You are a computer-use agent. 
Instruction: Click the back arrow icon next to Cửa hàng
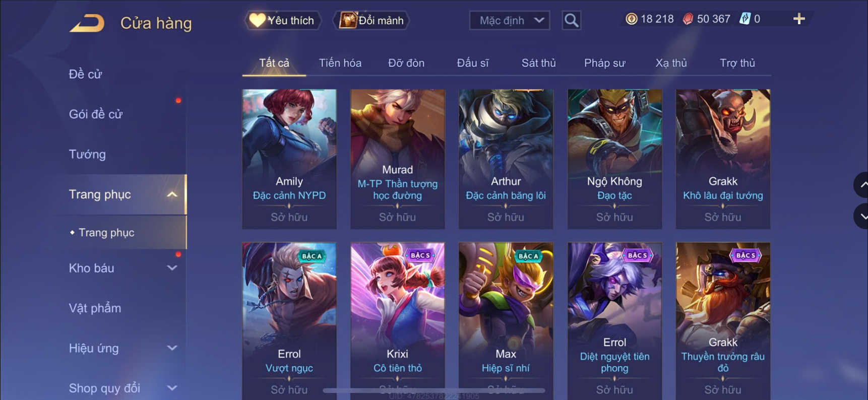[87, 23]
